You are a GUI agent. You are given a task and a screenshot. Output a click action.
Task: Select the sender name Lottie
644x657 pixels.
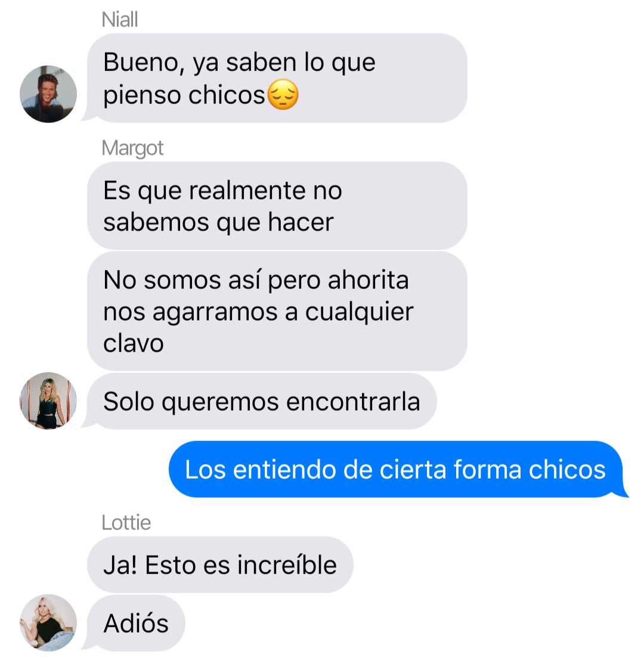(x=126, y=523)
